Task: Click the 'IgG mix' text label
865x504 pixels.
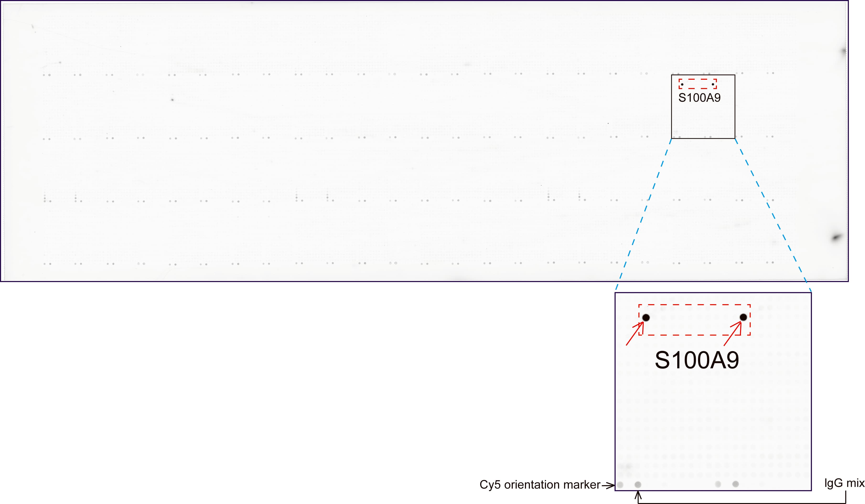Action: click(x=844, y=483)
